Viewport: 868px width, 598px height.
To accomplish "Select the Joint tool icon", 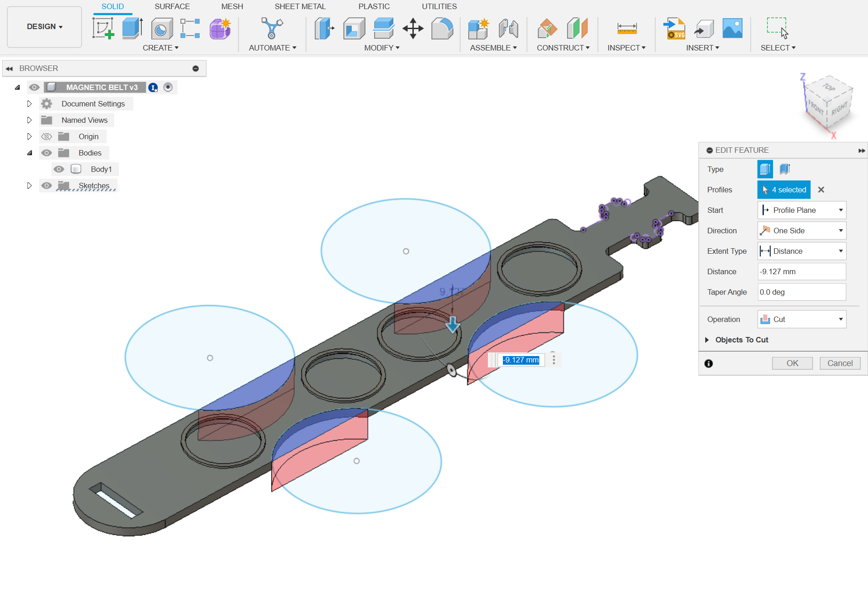I will [508, 28].
